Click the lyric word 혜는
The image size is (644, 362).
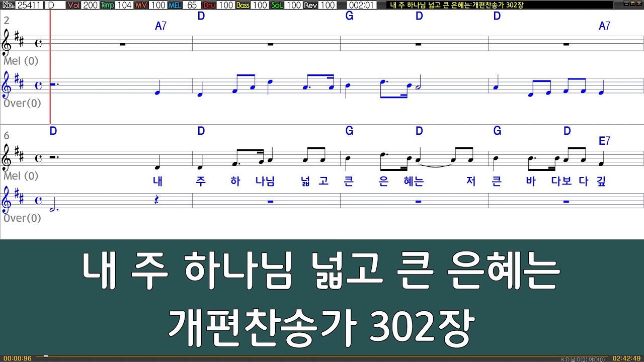coord(414,182)
